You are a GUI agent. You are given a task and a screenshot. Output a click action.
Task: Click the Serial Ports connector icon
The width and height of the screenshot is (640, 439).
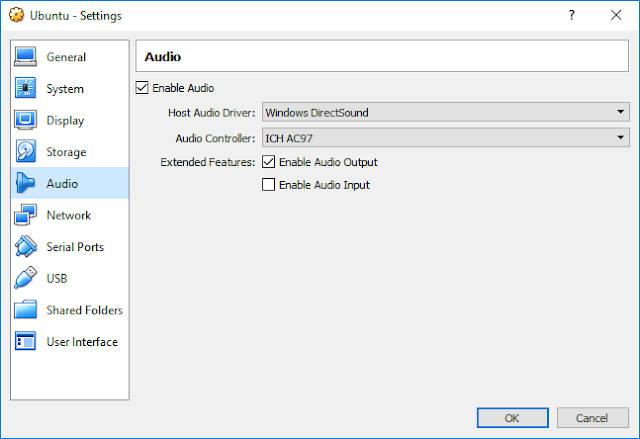[x=25, y=246]
